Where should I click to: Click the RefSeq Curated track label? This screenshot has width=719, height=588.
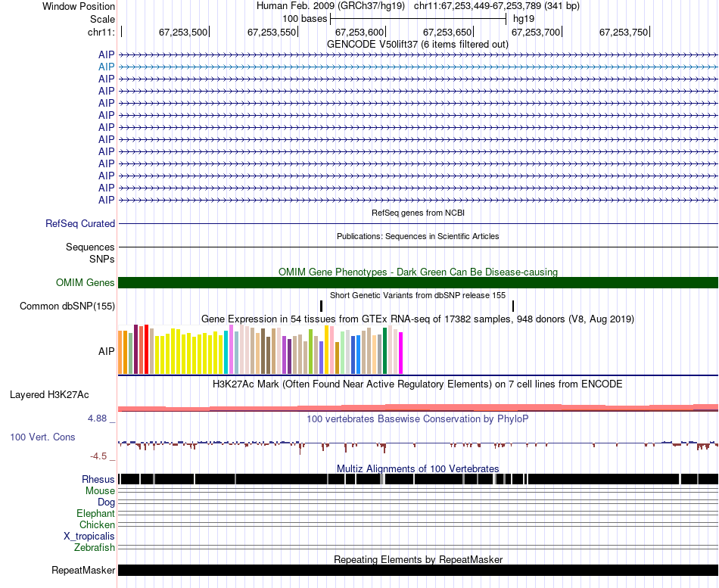80,224
